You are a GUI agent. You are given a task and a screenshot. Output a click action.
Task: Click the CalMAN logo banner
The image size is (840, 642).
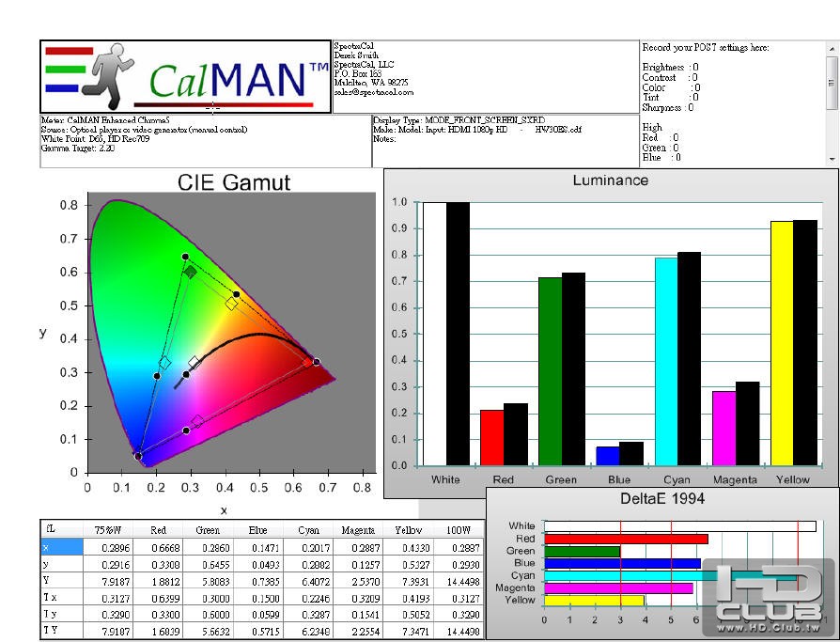(185, 77)
